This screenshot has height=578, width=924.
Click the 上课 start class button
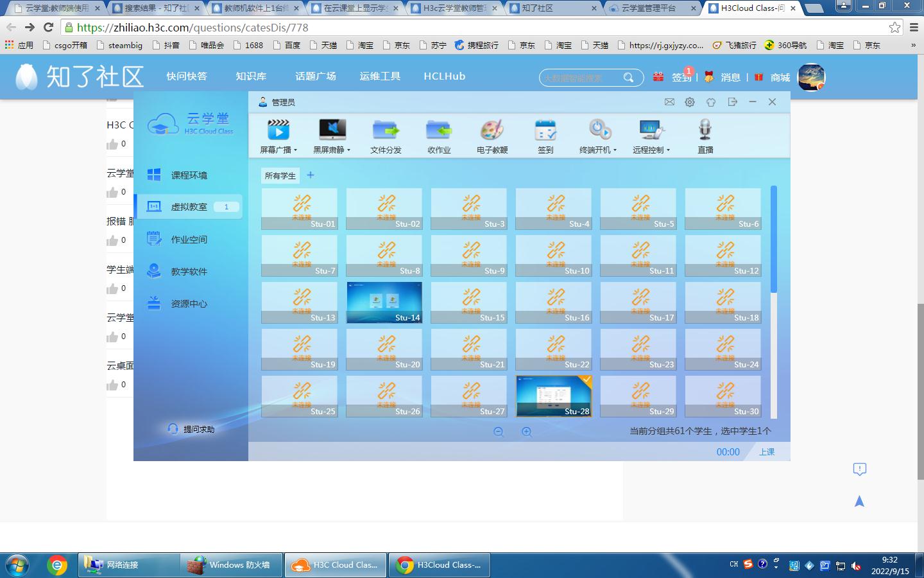(x=767, y=452)
